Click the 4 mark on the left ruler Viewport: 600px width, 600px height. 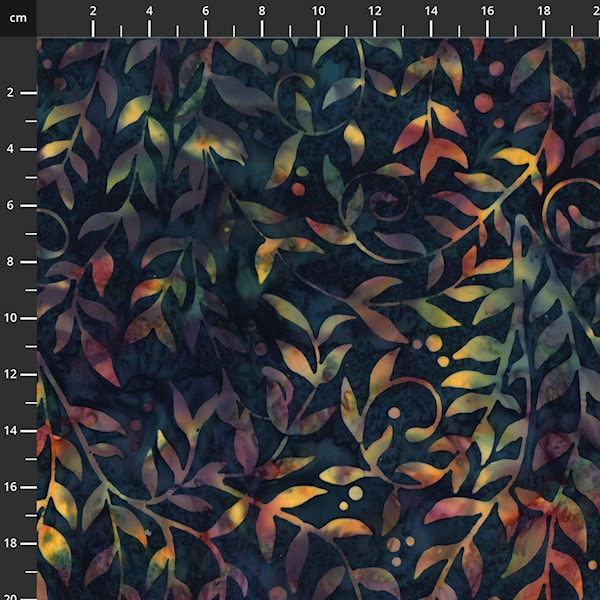pyautogui.click(x=10, y=149)
